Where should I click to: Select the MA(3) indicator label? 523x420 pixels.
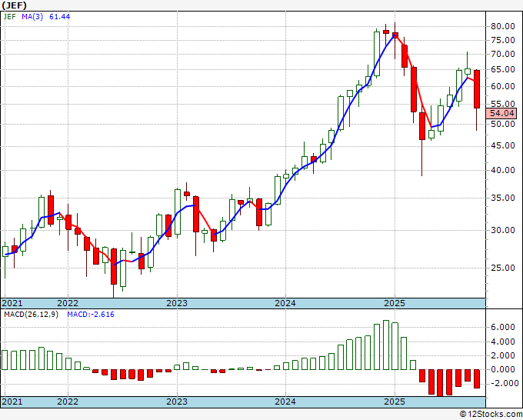click(x=32, y=17)
